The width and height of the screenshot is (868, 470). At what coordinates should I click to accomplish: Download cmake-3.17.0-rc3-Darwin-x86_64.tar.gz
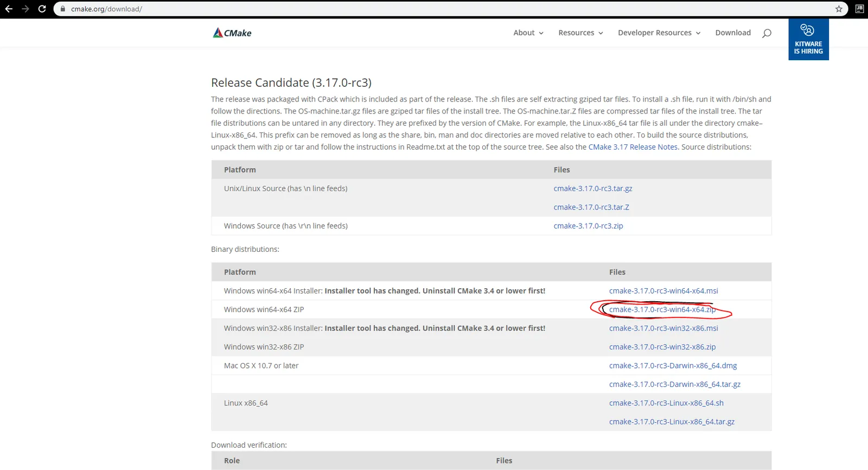(675, 384)
